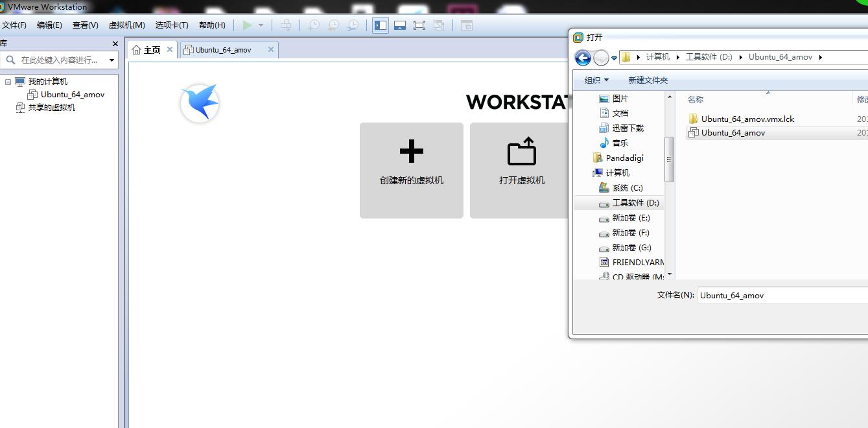Viewport: 868px width, 428px height.
Task: Click the green power on play icon
Action: [247, 25]
